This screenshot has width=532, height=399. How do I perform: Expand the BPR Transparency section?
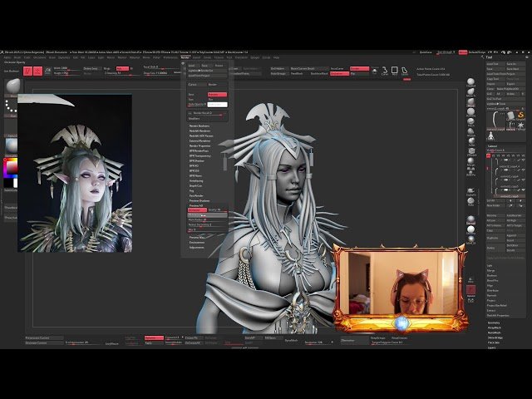199,156
